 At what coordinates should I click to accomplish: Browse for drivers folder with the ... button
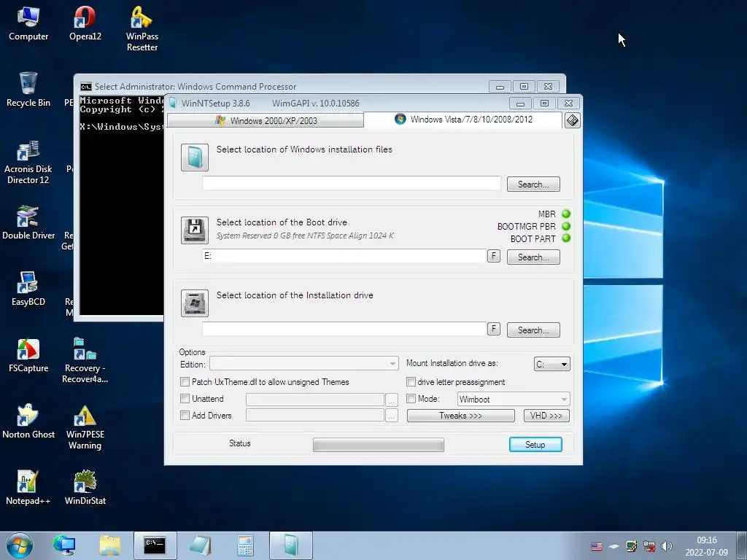[391, 416]
